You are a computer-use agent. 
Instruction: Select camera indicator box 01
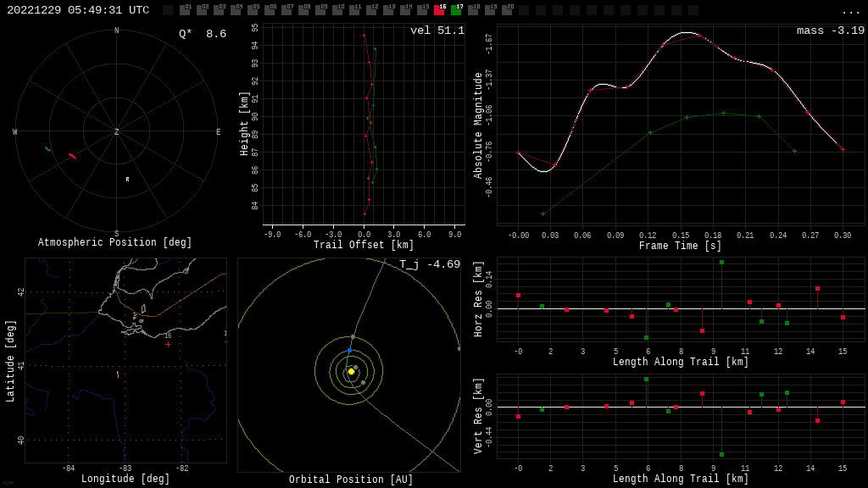[185, 10]
